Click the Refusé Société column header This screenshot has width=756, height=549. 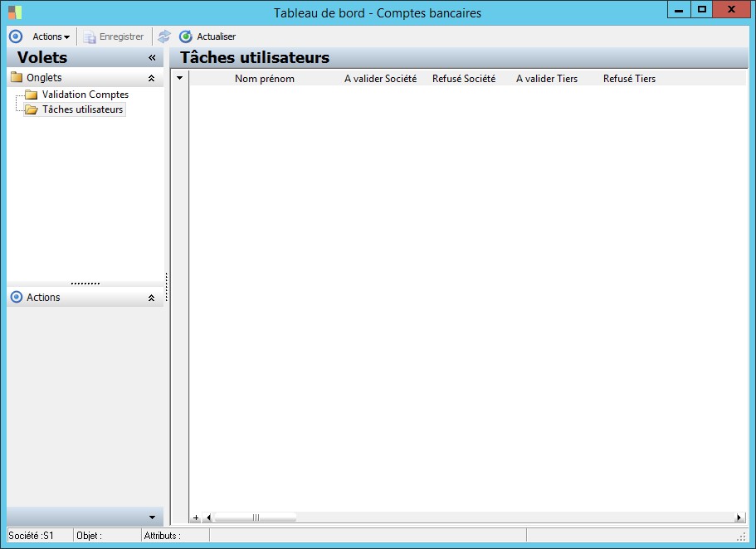click(464, 79)
